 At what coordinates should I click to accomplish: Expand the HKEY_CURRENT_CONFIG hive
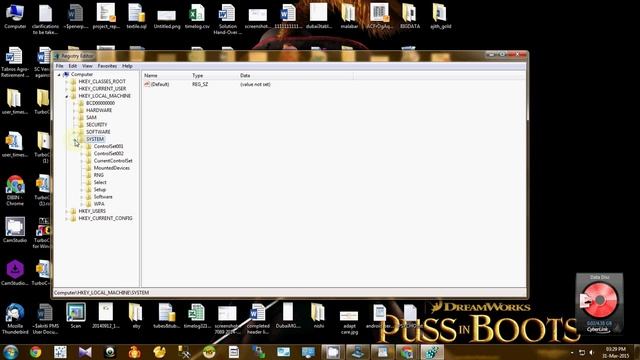click(x=67, y=218)
